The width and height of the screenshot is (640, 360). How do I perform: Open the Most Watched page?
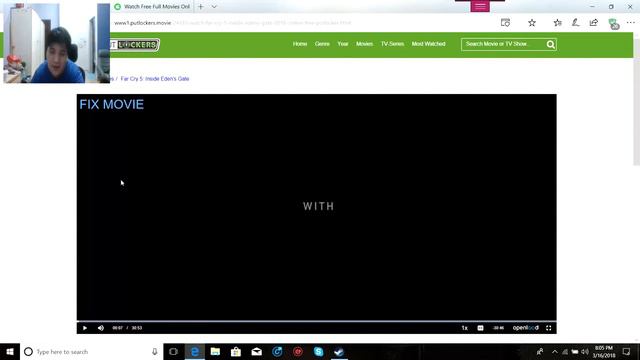pyautogui.click(x=429, y=44)
